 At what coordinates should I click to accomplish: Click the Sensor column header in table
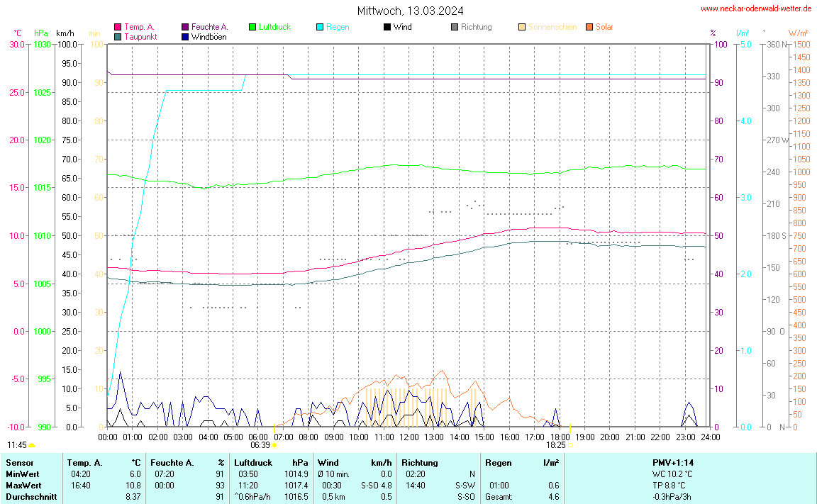point(19,463)
